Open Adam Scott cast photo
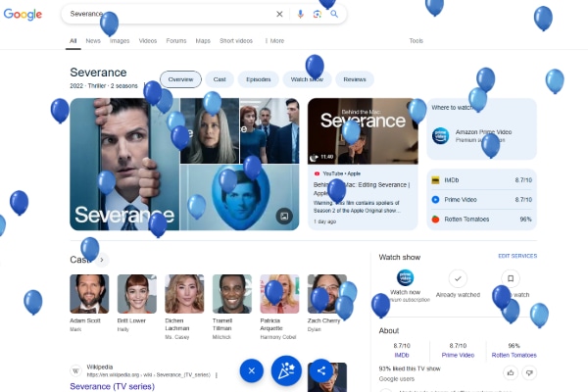 89,294
